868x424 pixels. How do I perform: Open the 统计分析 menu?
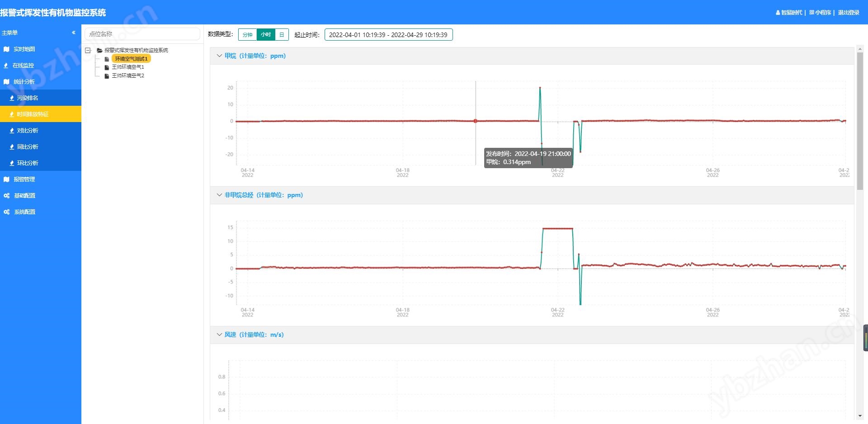[x=41, y=82]
